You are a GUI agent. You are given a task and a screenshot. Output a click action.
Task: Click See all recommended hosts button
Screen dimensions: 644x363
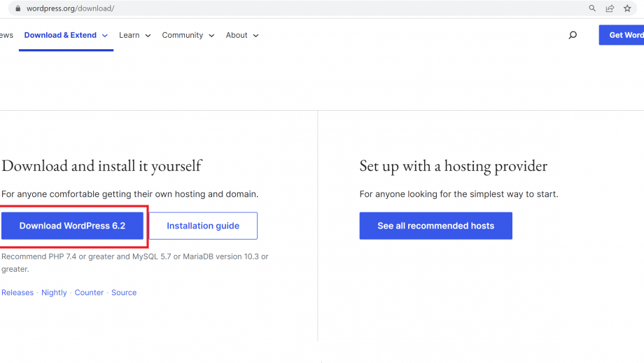pos(436,226)
